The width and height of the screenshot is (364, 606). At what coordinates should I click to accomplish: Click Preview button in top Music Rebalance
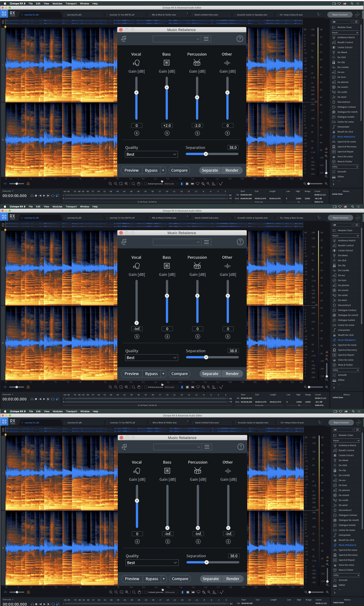[132, 170]
